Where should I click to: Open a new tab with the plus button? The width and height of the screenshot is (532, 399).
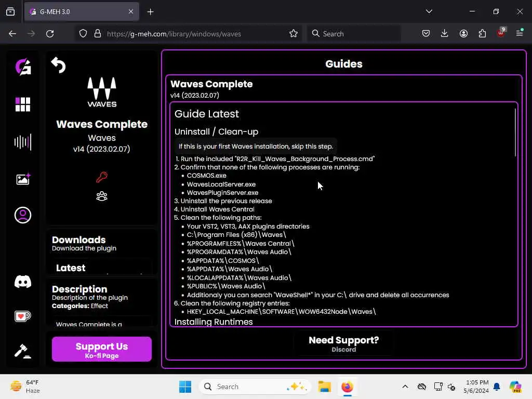[x=150, y=12]
